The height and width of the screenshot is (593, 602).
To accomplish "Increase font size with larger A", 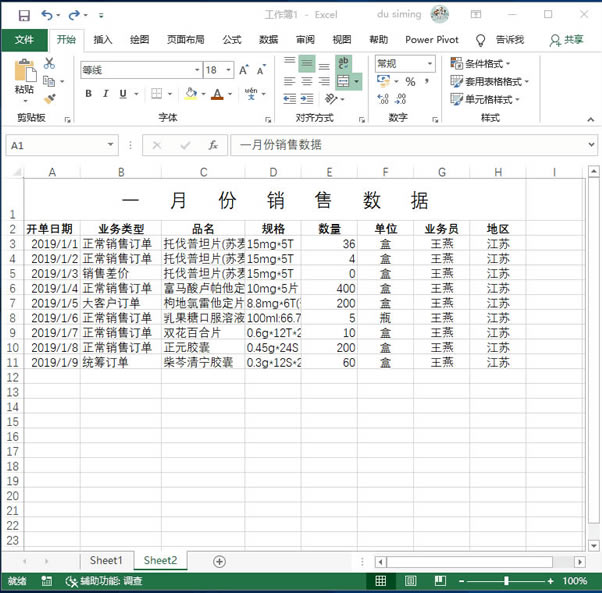I will click(x=243, y=70).
